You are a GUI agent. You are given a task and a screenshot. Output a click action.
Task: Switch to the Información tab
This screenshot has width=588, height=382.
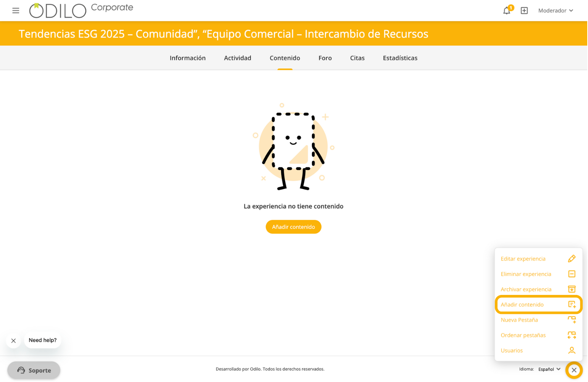pos(187,58)
